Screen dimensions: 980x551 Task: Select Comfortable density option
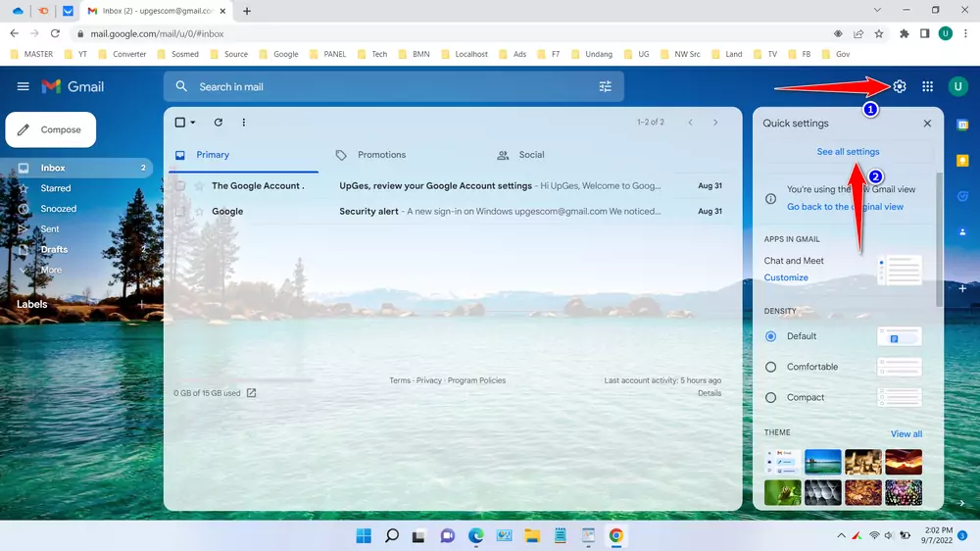coord(770,367)
